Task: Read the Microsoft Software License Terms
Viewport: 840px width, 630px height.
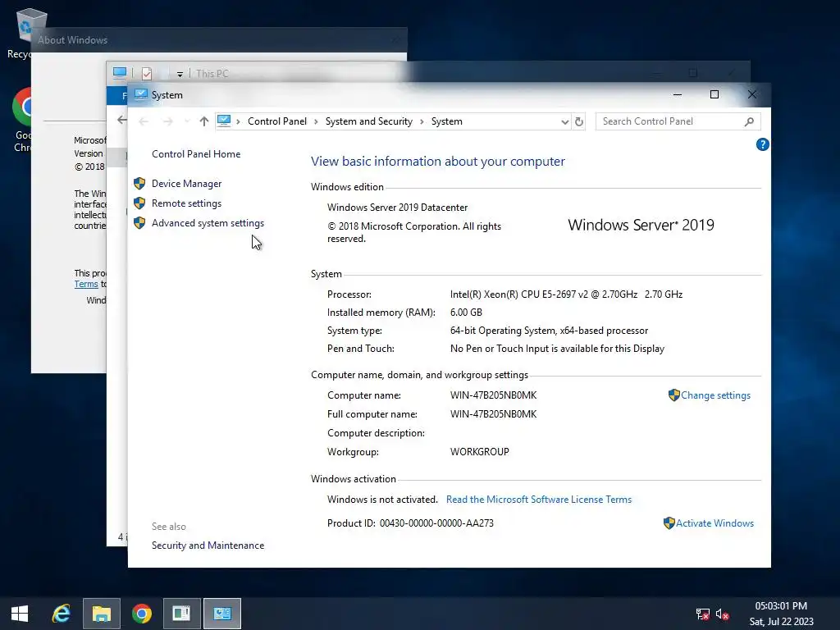Action: click(x=539, y=500)
